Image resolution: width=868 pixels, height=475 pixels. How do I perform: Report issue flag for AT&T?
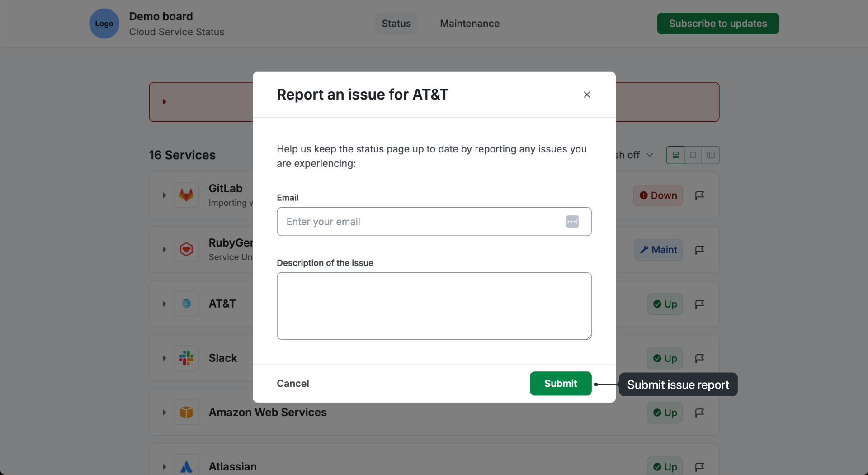699,304
